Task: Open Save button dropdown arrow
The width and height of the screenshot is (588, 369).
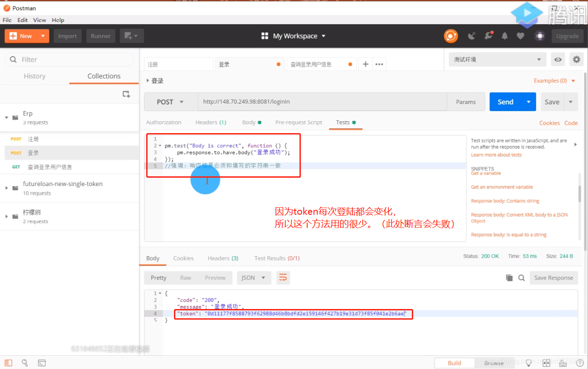Action: (x=571, y=102)
